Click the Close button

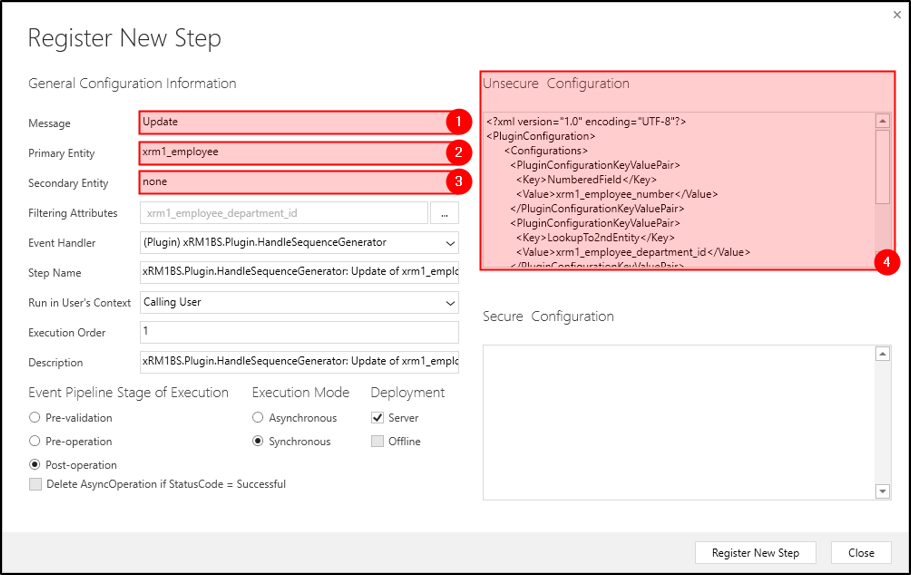(861, 552)
